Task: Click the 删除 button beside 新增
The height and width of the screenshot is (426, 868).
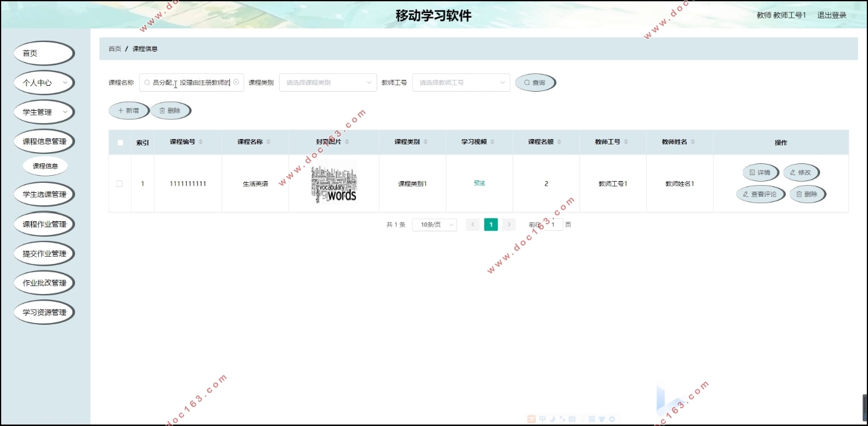Action: pos(170,111)
